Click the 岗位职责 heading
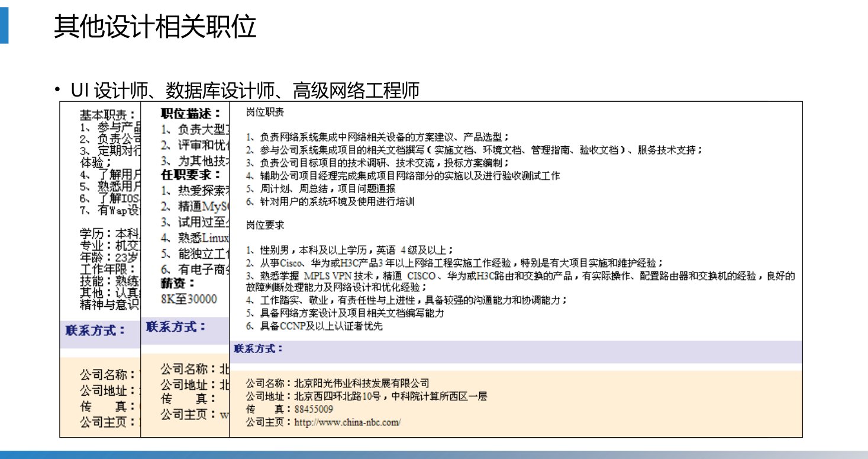868x459 pixels. tap(265, 112)
